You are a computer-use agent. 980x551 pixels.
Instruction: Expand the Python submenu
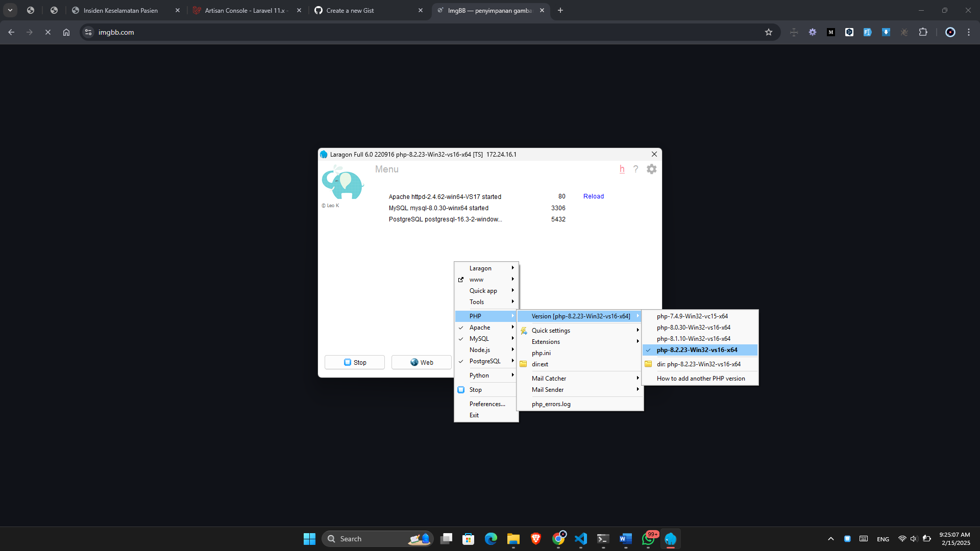coord(486,375)
